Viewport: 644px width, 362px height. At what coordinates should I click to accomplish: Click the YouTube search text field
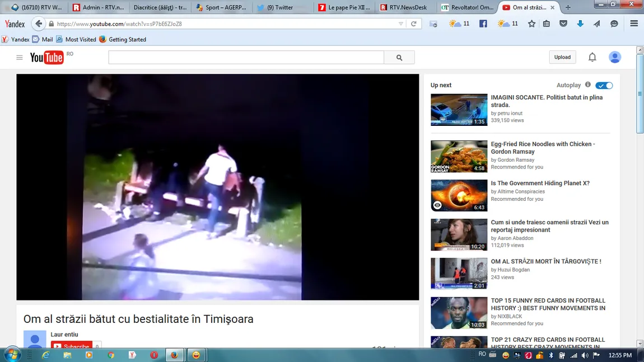click(246, 57)
